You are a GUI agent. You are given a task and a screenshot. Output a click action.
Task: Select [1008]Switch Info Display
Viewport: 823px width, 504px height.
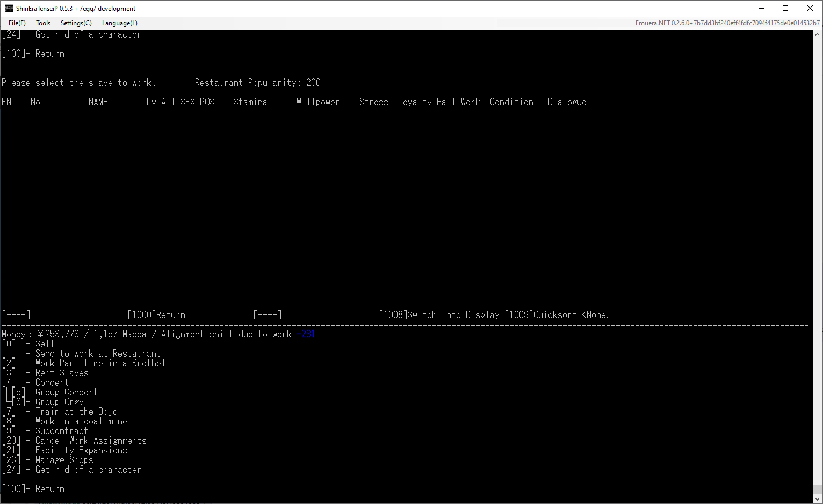coord(439,315)
